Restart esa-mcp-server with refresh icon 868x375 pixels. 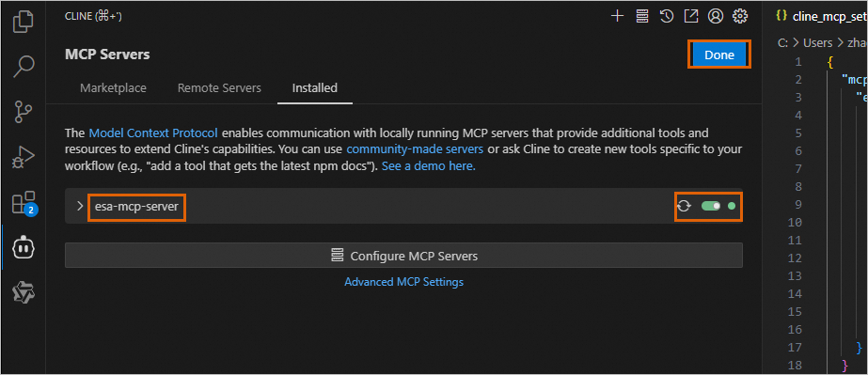coord(685,206)
